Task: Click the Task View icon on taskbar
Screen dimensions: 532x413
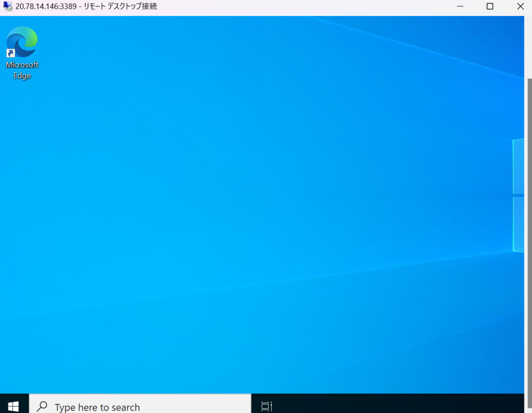Action: 267,406
